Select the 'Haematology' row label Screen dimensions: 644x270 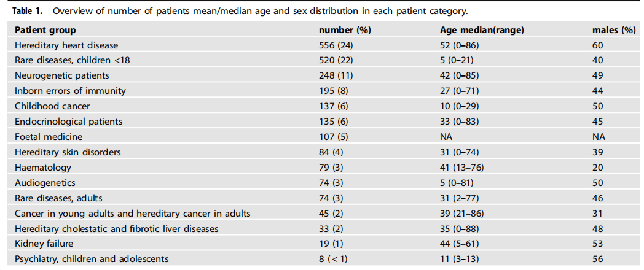pos(43,168)
